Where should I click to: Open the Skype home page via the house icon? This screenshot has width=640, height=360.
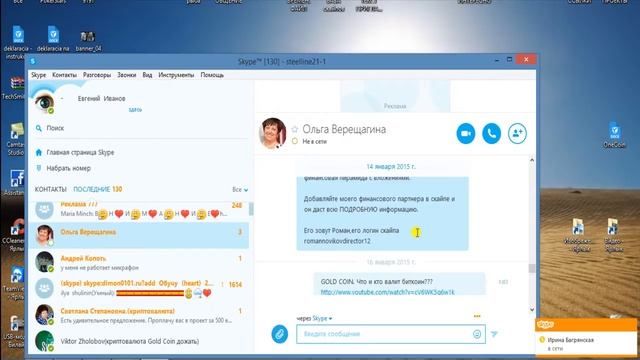click(39, 152)
